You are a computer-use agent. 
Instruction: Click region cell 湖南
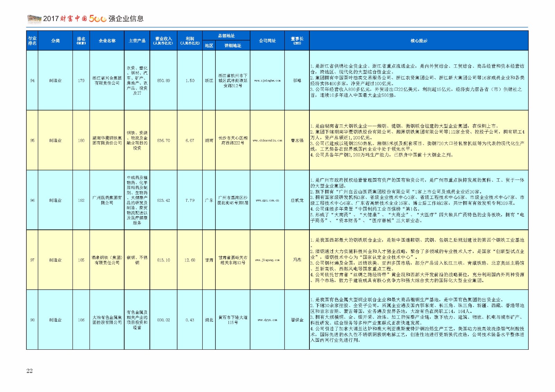coord(209,140)
